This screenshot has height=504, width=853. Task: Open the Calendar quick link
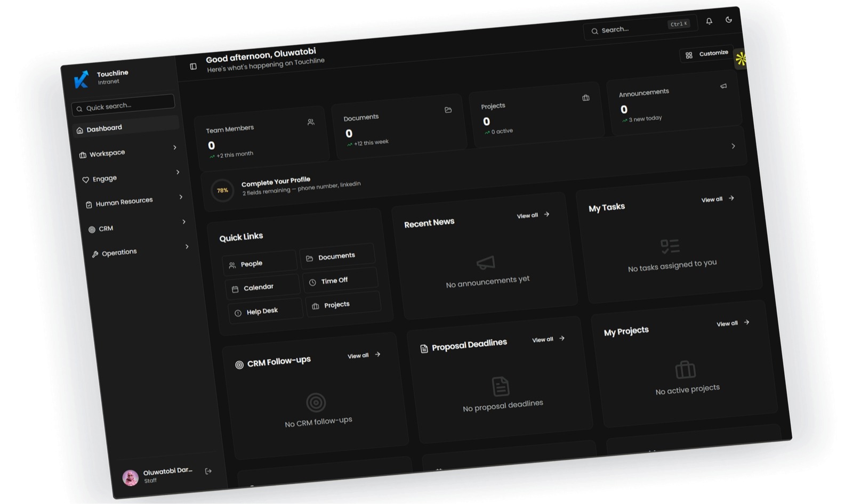[x=263, y=287]
